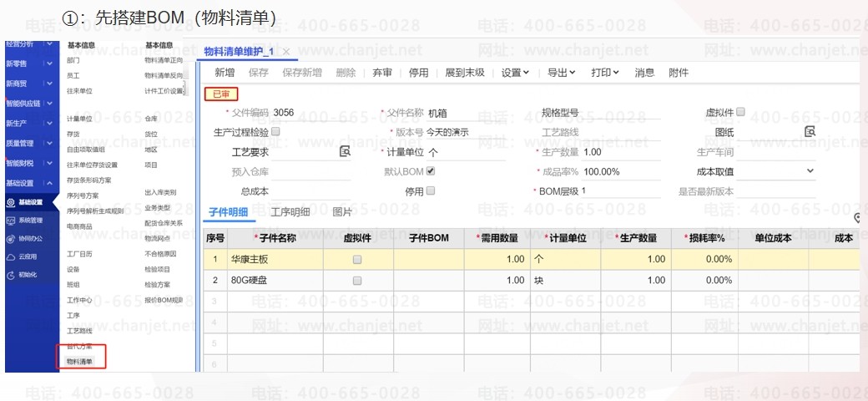868x401 pixels.
Task: Open 存货条形码方案 menu entry
Action: (88, 180)
